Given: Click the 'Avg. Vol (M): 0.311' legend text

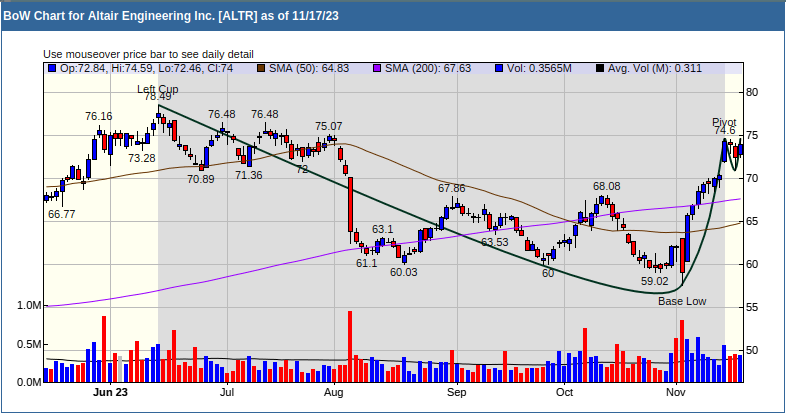Looking at the screenshot, I should tap(655, 69).
